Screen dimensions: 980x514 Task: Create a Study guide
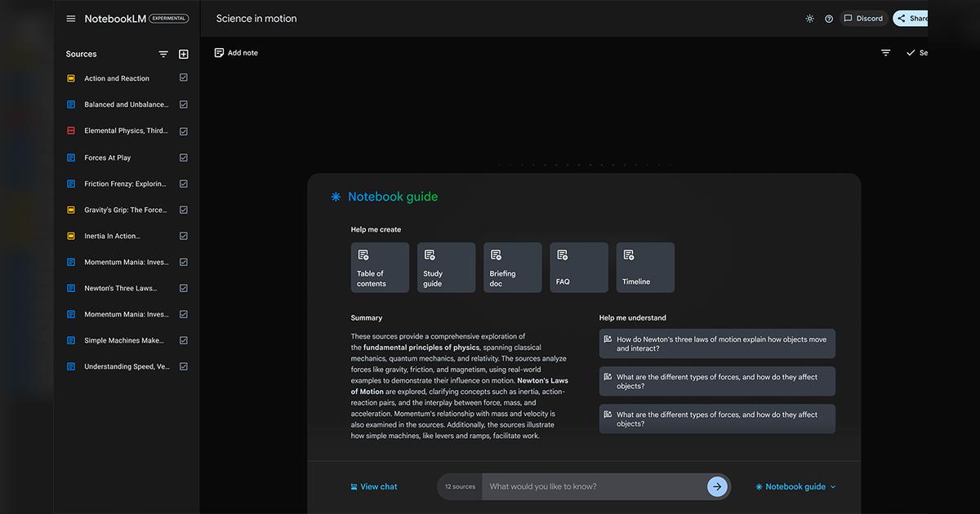click(x=446, y=268)
